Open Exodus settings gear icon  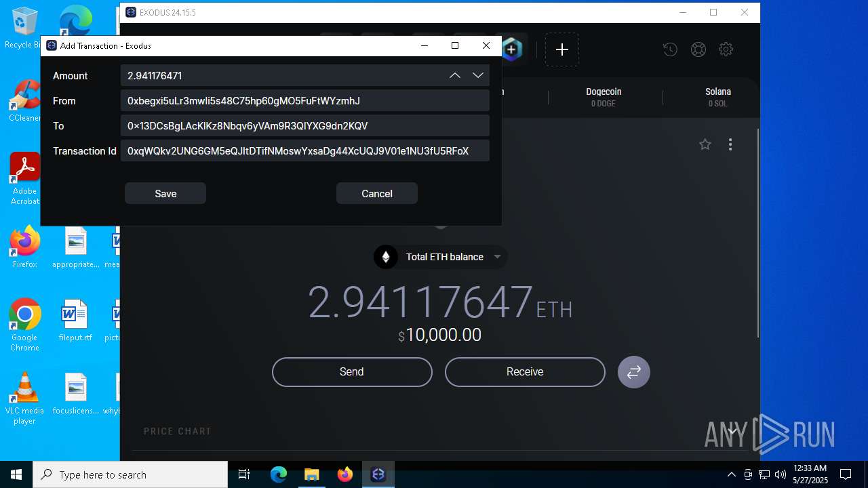pos(726,49)
